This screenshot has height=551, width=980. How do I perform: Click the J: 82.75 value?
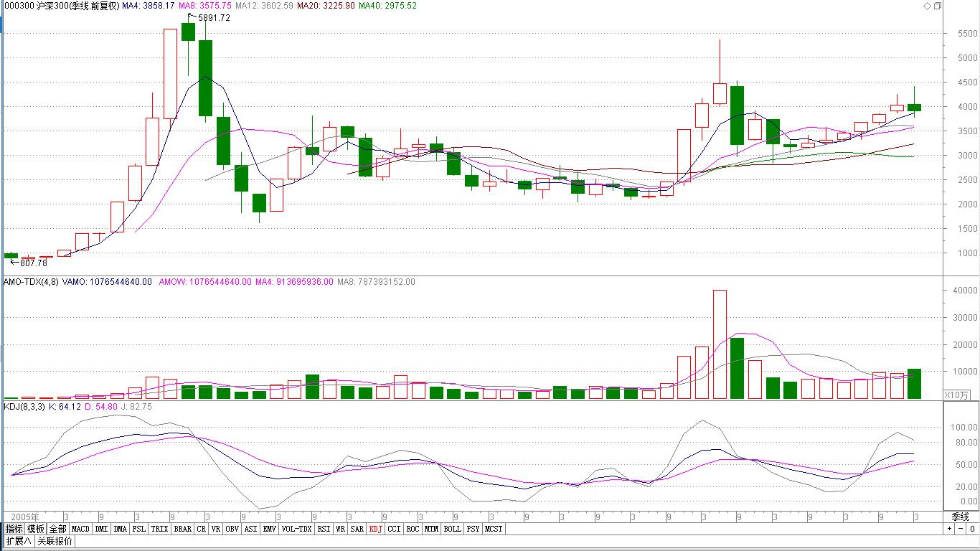(x=136, y=407)
